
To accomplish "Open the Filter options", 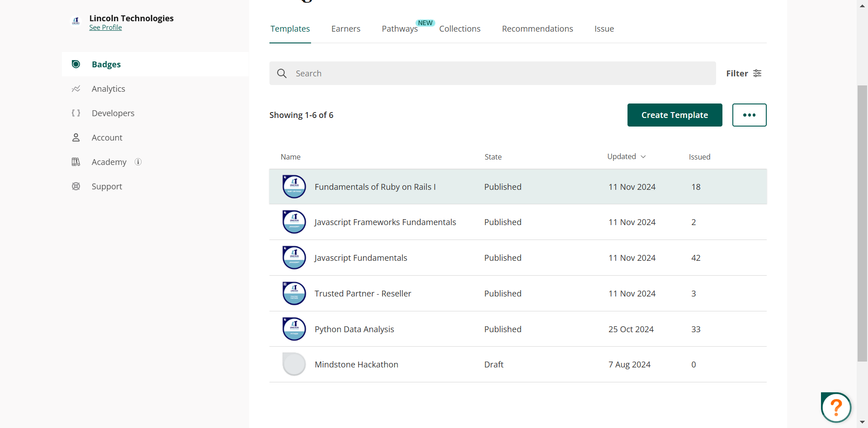I will 744,73.
